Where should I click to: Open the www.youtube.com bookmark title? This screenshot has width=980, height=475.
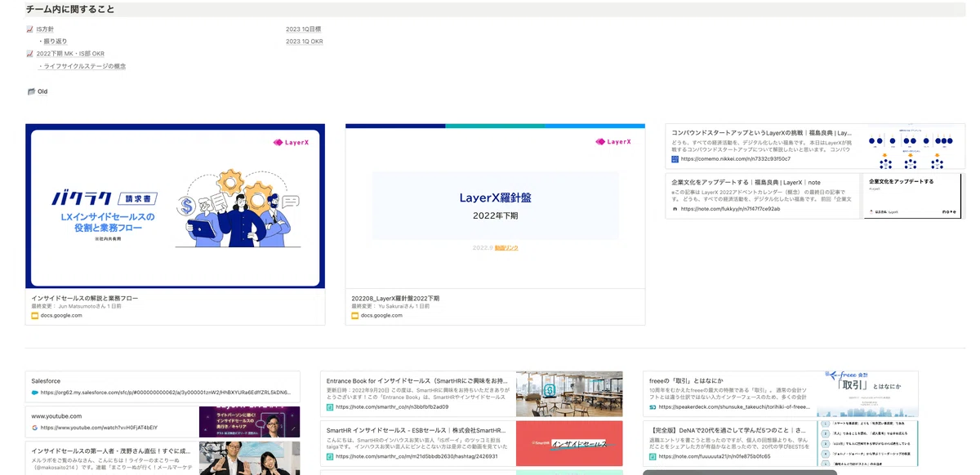pos(56,416)
